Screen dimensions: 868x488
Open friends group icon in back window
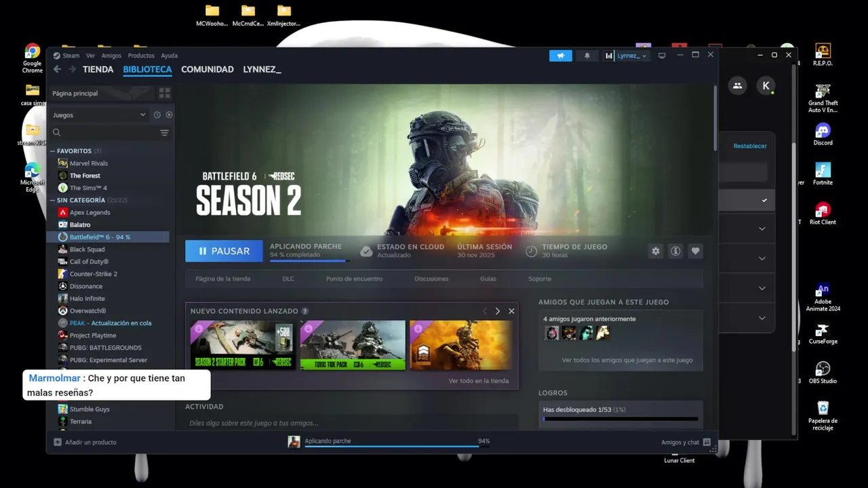(737, 85)
